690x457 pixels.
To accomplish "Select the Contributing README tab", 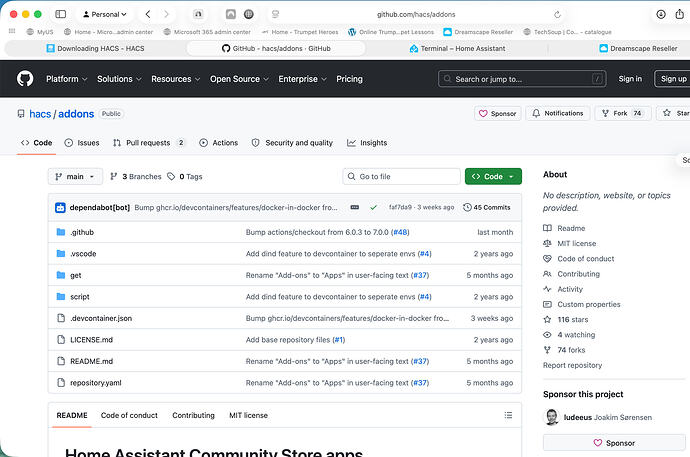I will (x=193, y=415).
